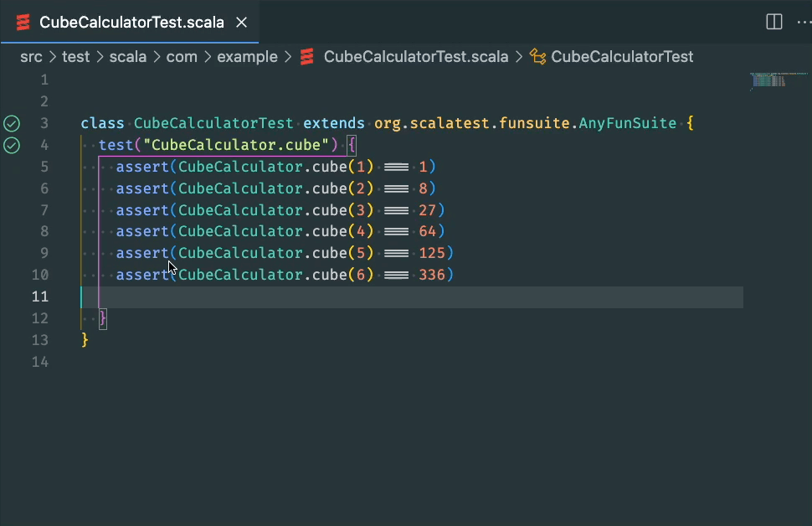The height and width of the screenshot is (526, 812).
Task: Open the breadcrumb dropdown for the example folder
Action: tap(247, 56)
